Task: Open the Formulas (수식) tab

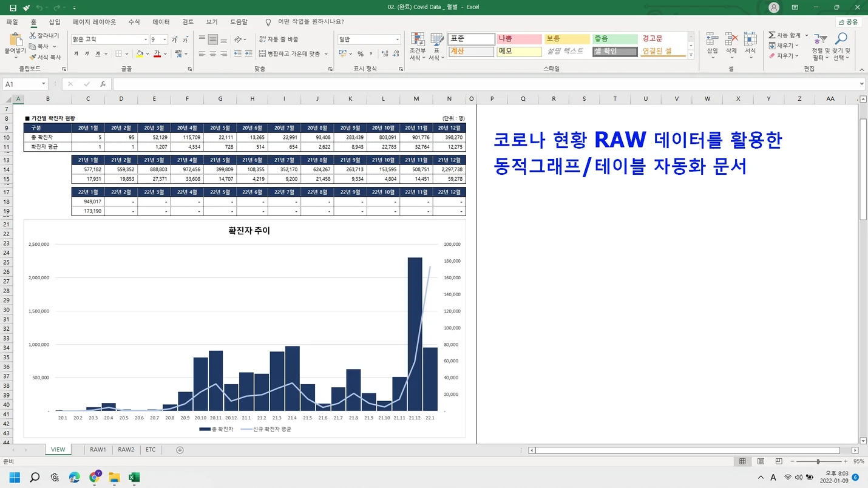Action: click(x=134, y=22)
